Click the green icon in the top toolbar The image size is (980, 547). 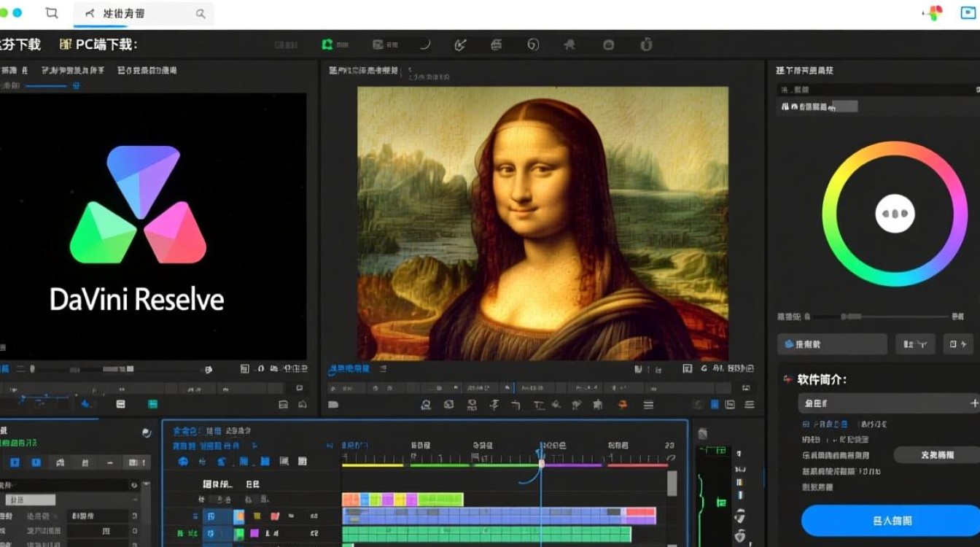pos(327,44)
